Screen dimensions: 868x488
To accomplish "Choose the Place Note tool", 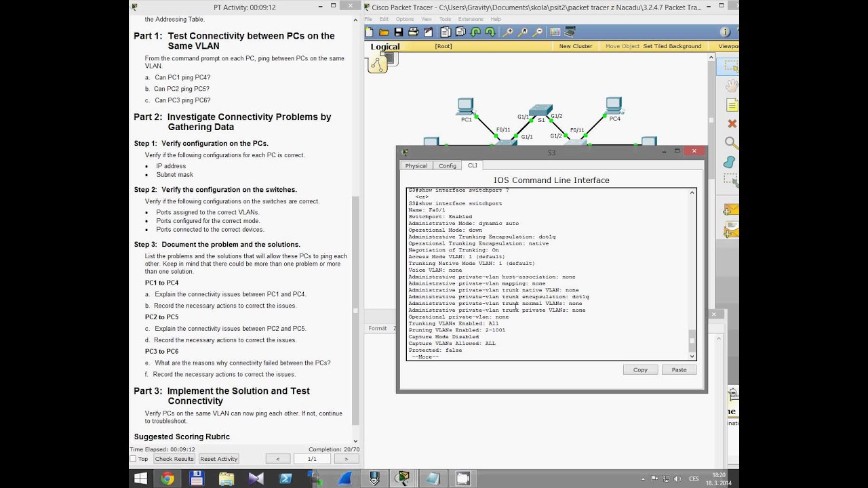I will (732, 105).
